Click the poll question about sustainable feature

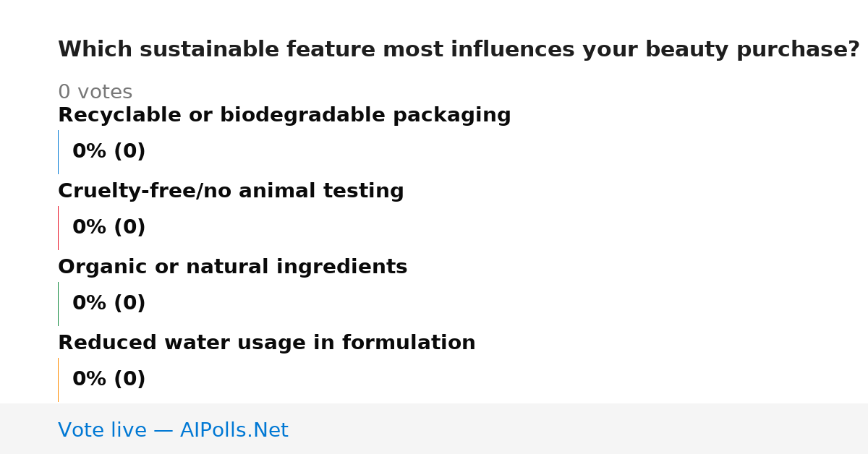tap(459, 50)
